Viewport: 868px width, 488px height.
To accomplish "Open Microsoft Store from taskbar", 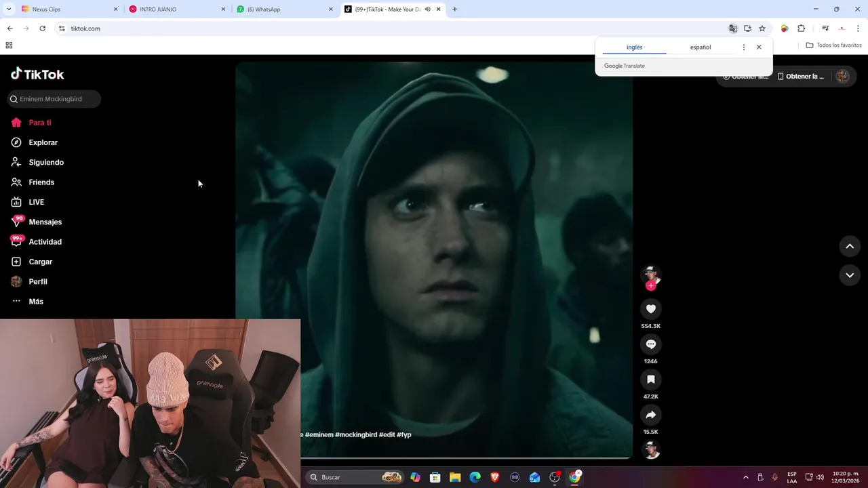I will click(x=435, y=477).
